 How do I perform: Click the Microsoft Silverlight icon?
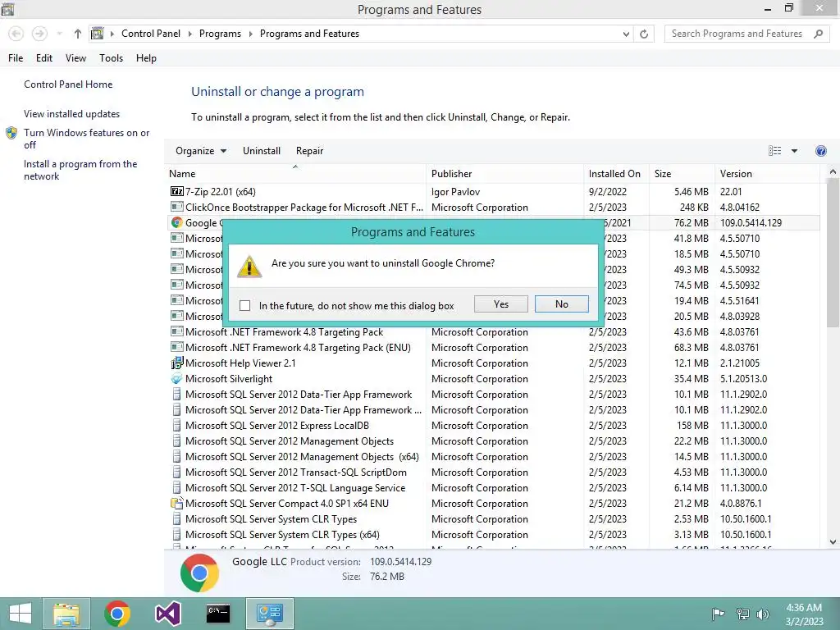pos(177,379)
